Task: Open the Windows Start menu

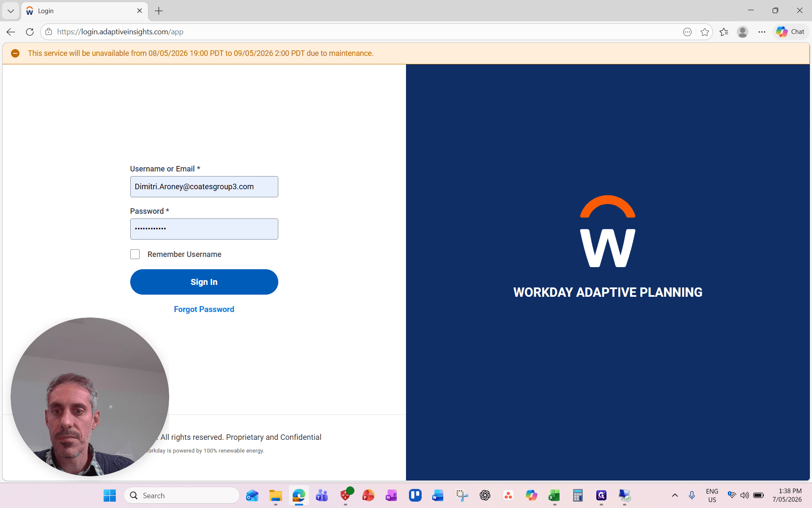Action: [110, 495]
